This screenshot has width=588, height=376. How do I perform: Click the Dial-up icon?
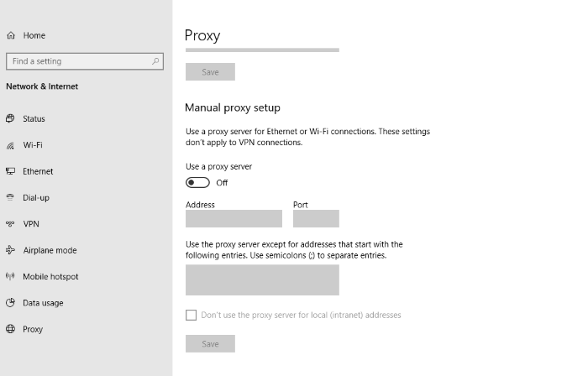[11, 197]
